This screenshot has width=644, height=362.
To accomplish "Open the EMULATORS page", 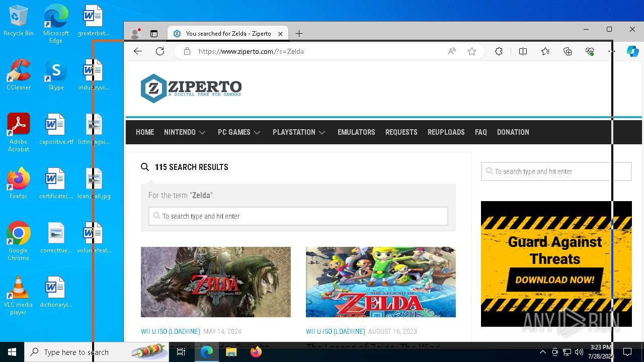I will [x=356, y=132].
